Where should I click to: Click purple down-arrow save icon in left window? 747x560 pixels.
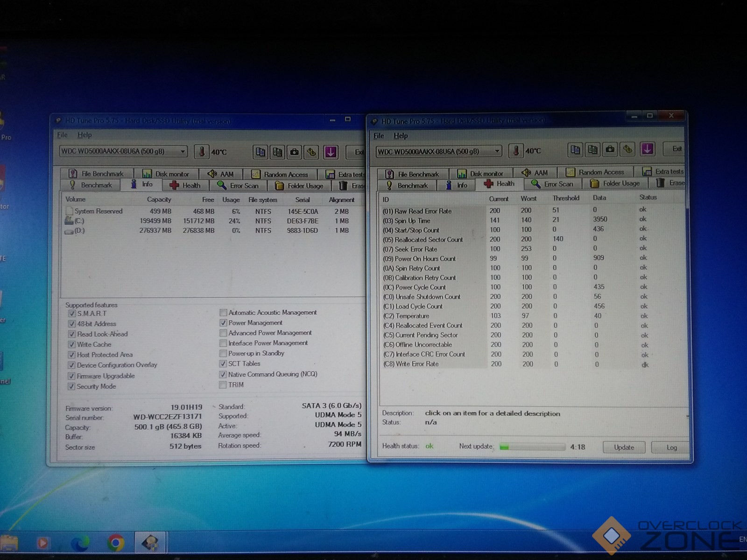point(331,152)
